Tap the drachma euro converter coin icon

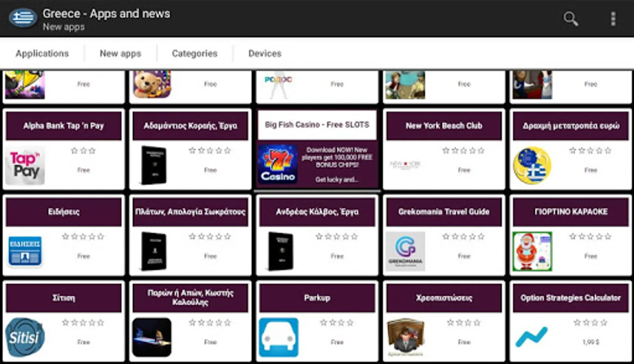532,165
